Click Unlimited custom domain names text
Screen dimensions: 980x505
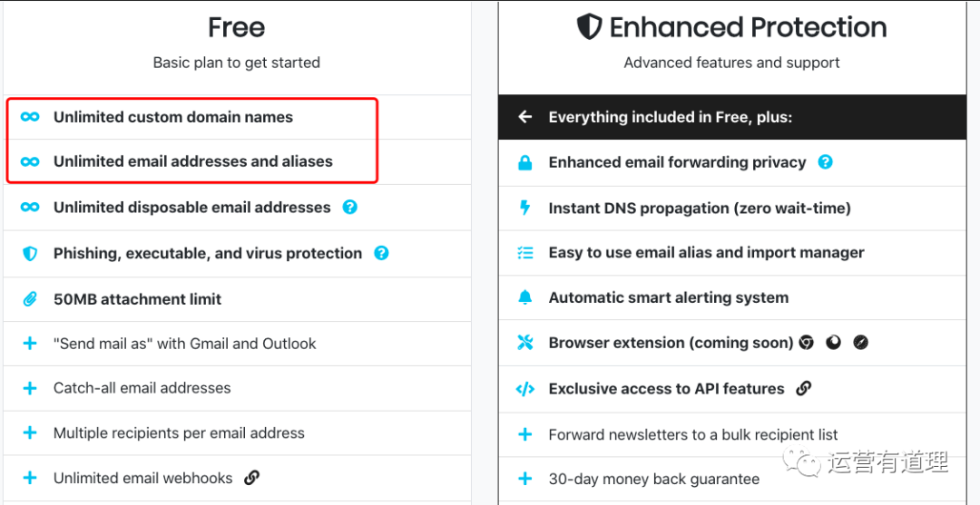pyautogui.click(x=173, y=117)
